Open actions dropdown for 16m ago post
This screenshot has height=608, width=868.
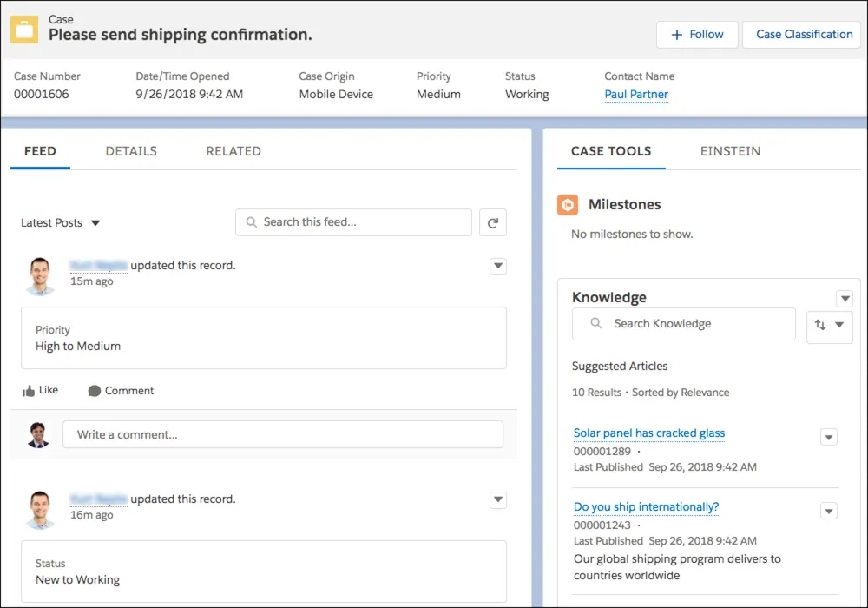click(x=498, y=500)
